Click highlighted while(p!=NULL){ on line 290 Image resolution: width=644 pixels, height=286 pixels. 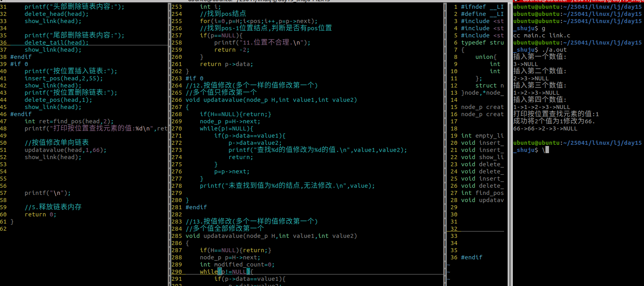227,272
